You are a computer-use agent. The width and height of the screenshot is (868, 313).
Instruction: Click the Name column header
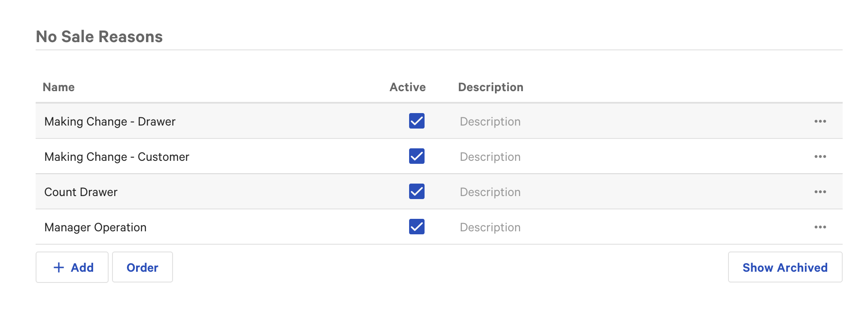click(x=59, y=87)
